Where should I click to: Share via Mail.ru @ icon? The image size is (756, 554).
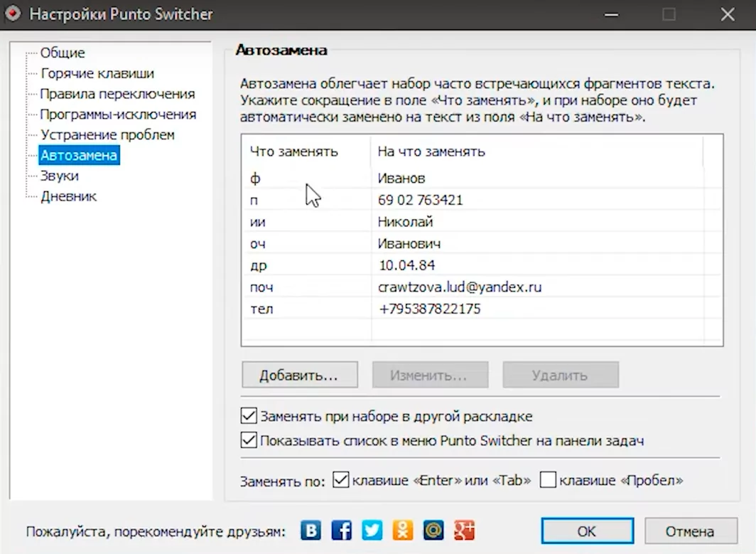click(x=433, y=531)
